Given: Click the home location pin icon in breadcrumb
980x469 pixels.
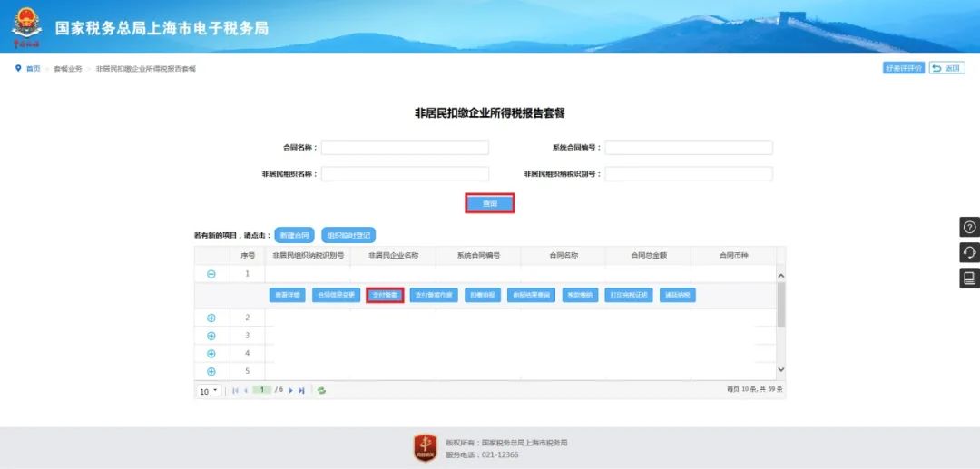Looking at the screenshot, I should (18, 68).
